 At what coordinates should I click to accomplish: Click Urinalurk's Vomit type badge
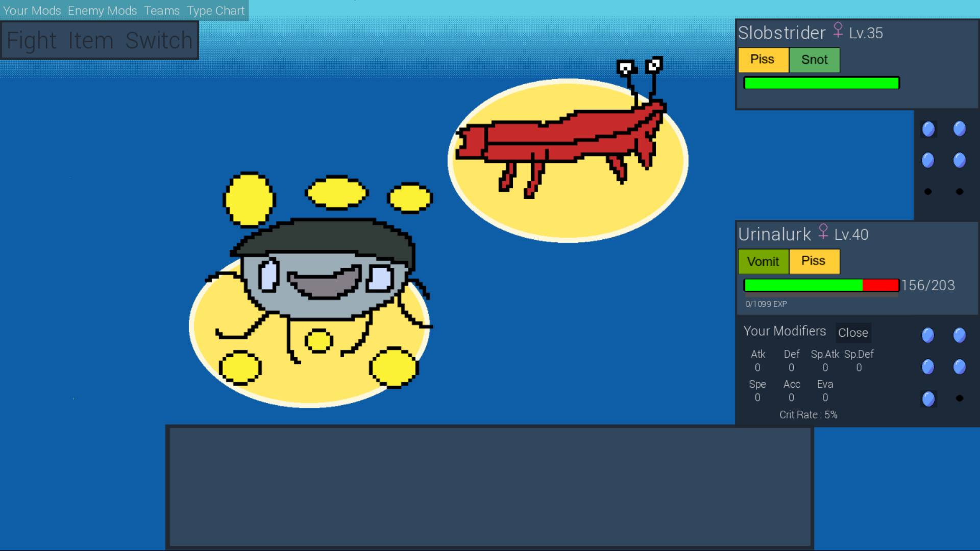point(763,261)
